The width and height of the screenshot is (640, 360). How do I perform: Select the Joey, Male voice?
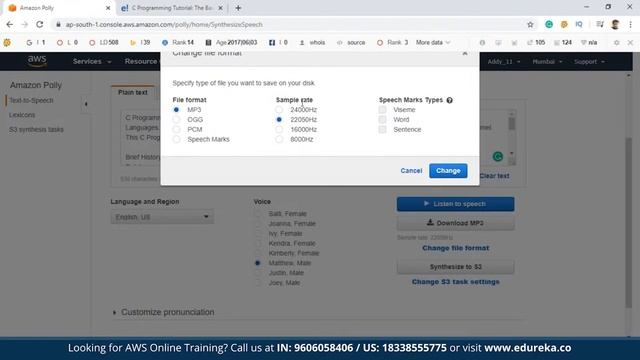(x=258, y=283)
